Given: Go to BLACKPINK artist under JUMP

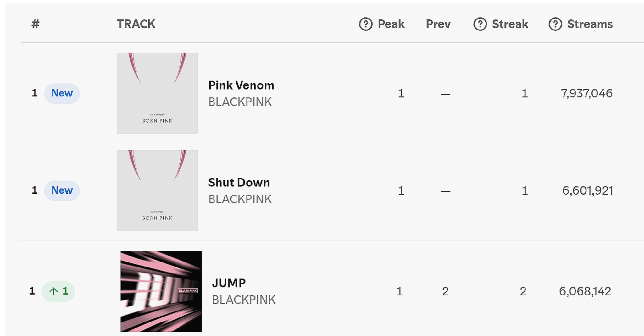Looking at the screenshot, I should click(244, 300).
